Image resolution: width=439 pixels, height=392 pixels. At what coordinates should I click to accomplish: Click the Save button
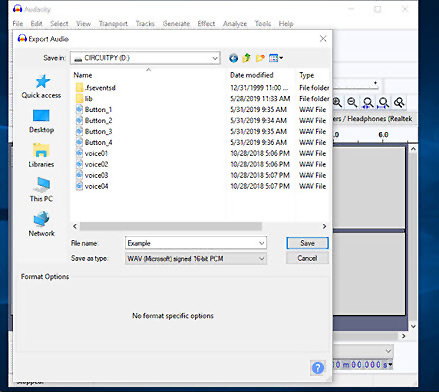pyautogui.click(x=307, y=243)
